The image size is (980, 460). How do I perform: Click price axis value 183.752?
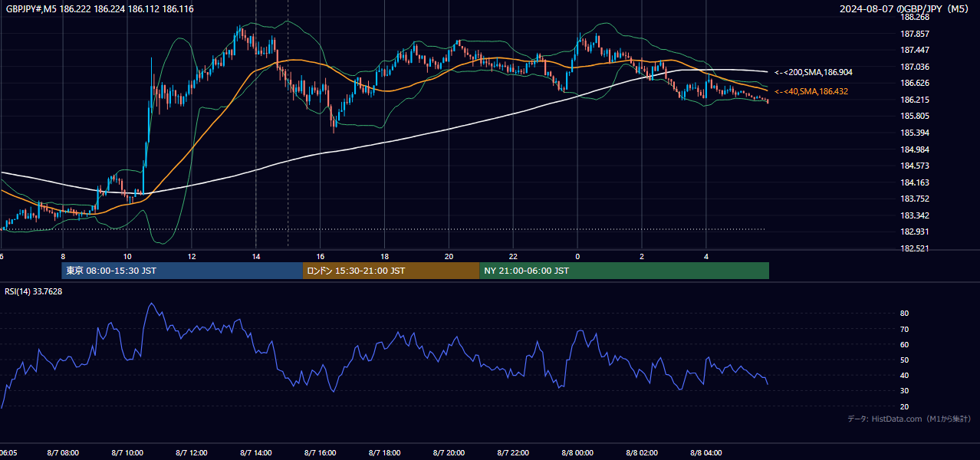coord(915,199)
